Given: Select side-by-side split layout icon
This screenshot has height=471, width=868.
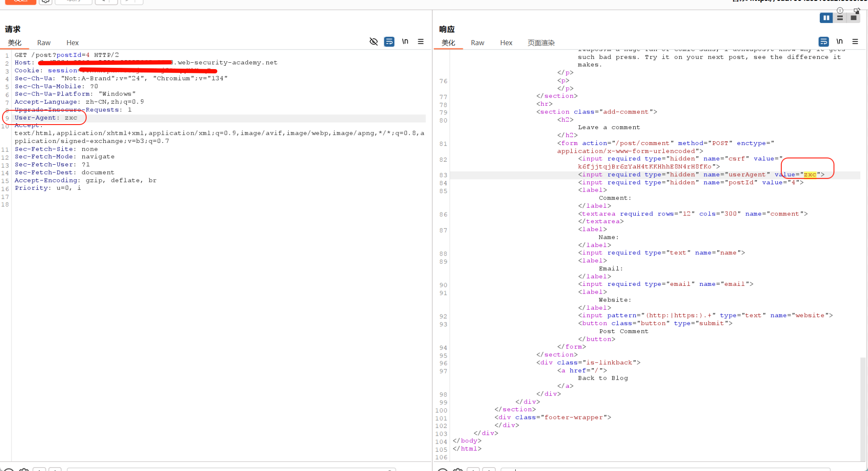Looking at the screenshot, I should (x=826, y=18).
